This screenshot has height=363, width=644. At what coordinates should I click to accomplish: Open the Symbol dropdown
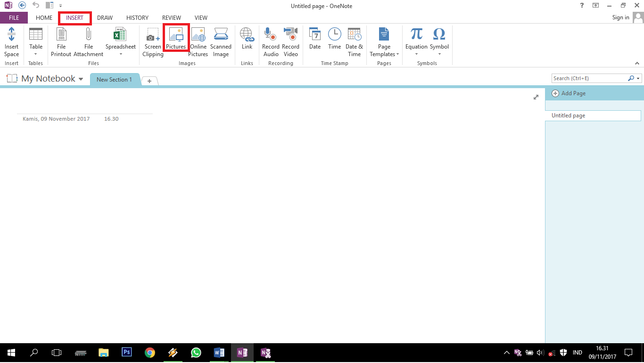coord(439,42)
